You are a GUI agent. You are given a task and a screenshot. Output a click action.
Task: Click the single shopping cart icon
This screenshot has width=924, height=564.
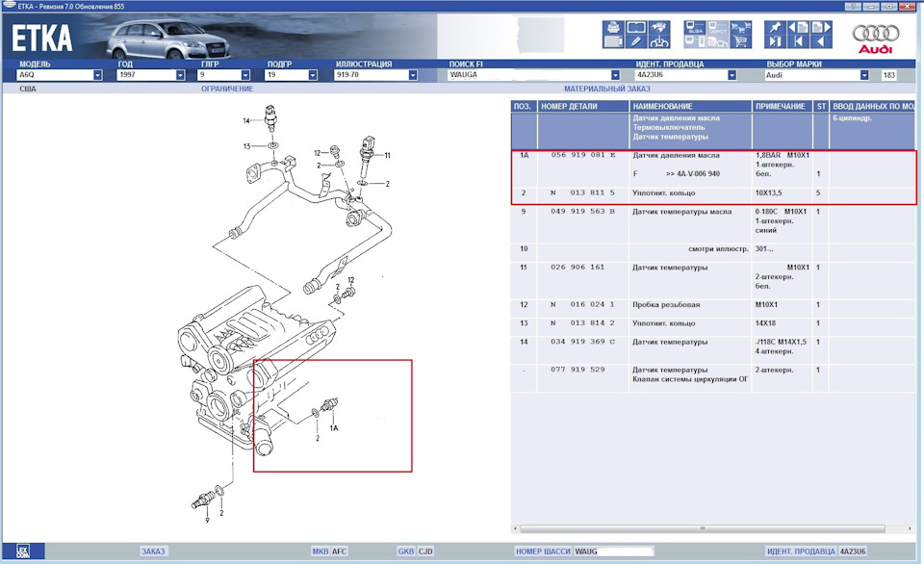[x=741, y=41]
